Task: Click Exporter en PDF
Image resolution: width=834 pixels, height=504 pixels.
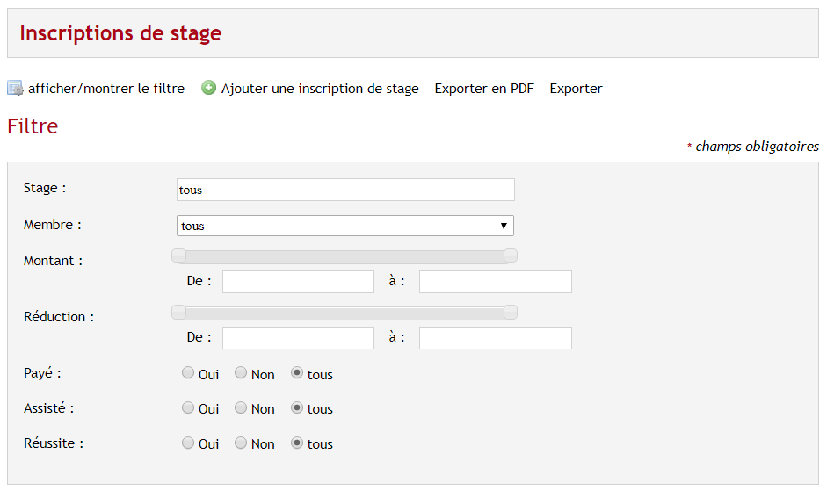Action: click(484, 89)
